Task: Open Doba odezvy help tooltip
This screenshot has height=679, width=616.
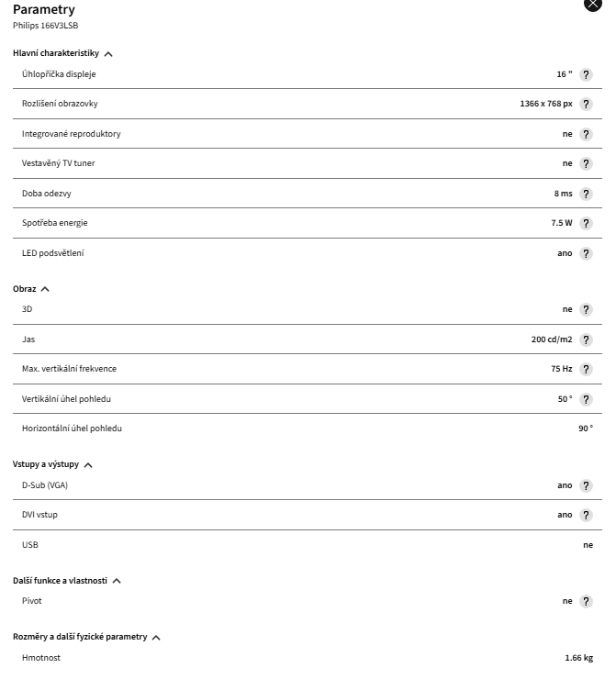Action: pyautogui.click(x=587, y=194)
